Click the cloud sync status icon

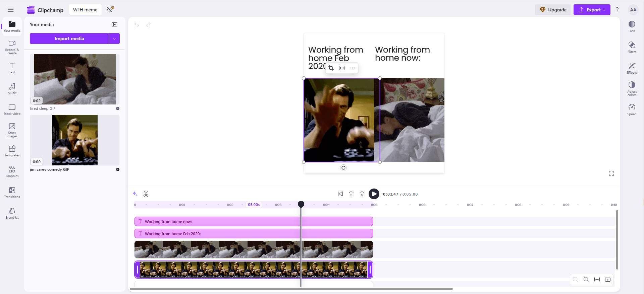pos(110,9)
